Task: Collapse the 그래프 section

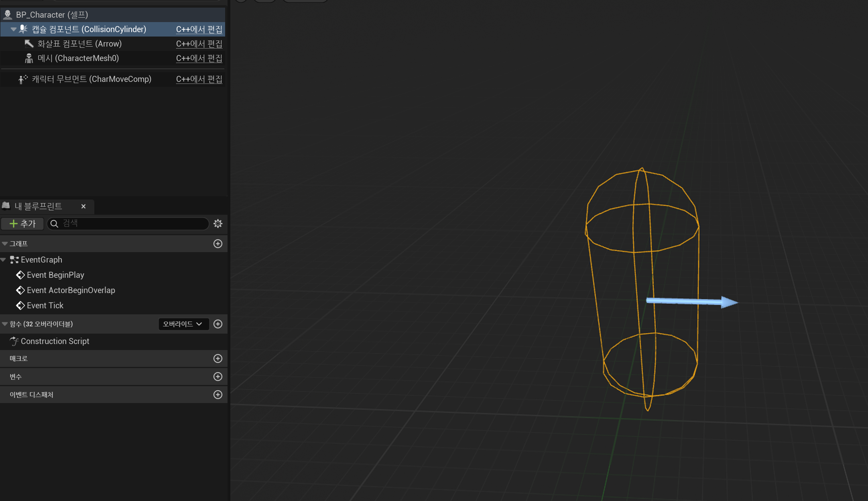Action: [x=5, y=244]
